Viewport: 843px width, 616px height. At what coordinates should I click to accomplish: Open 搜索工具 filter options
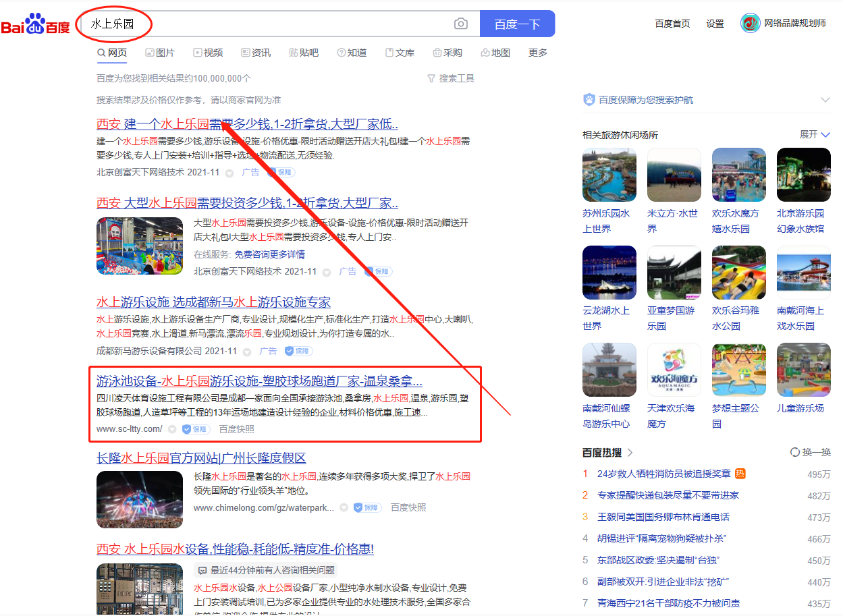pos(451,78)
